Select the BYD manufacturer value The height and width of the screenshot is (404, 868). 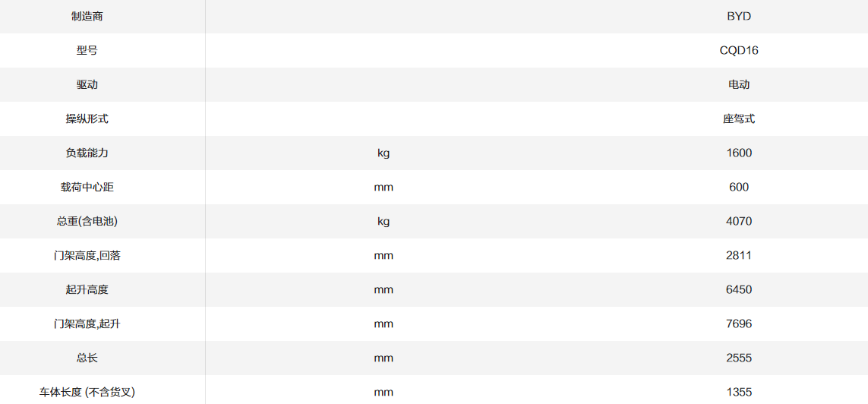pos(738,16)
